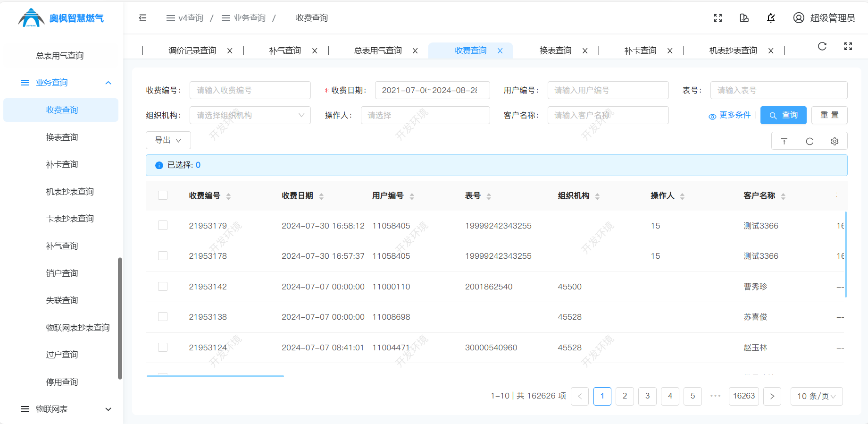
Task: Focus the 表号 input field
Action: (779, 90)
